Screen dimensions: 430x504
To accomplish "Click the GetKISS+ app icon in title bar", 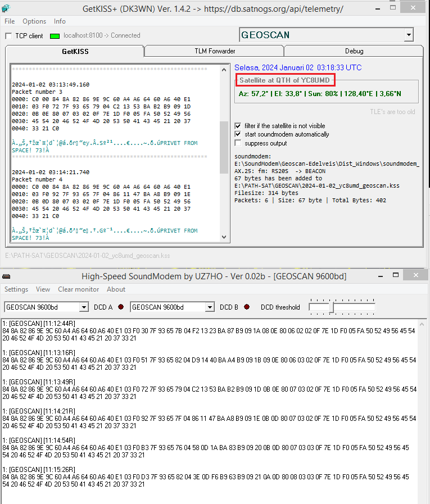I will coord(6,8).
